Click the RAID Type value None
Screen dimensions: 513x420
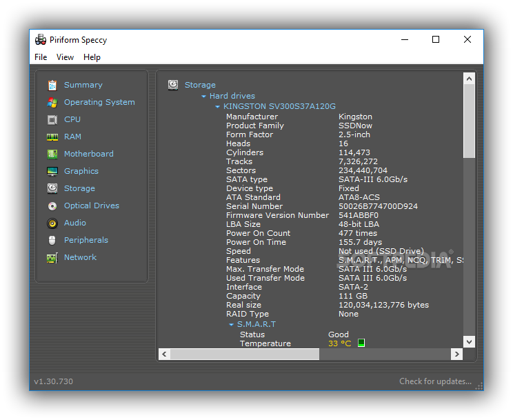pos(348,314)
